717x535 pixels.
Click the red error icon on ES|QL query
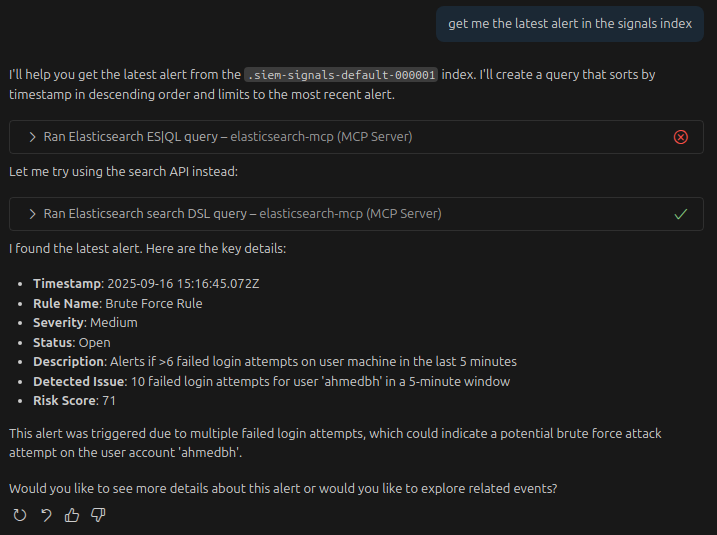[x=681, y=136]
